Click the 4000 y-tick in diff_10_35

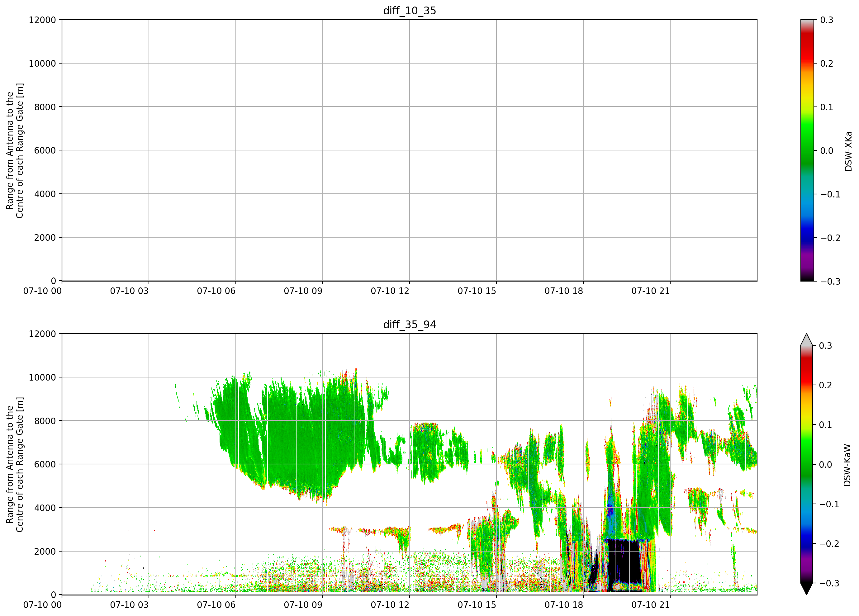tap(45, 194)
